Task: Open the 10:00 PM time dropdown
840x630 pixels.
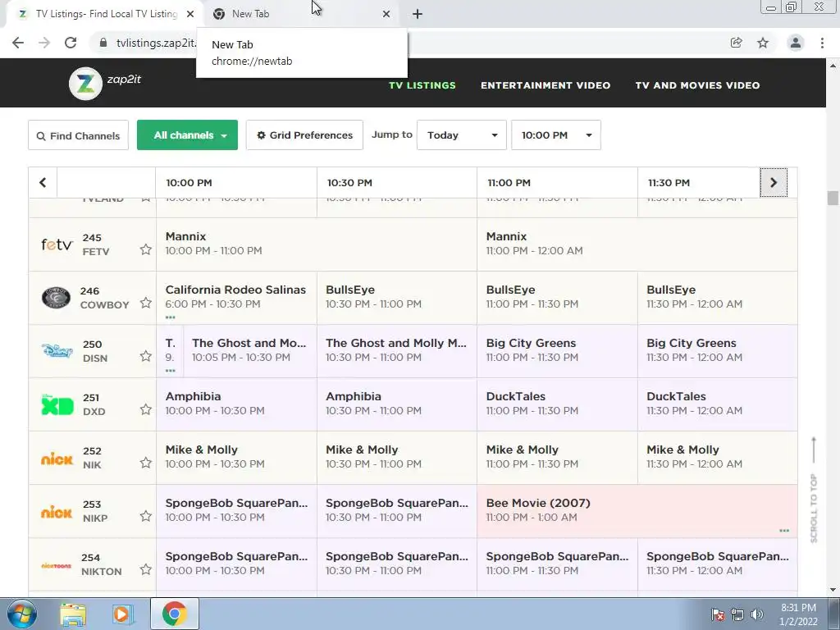Action: pyautogui.click(x=556, y=135)
